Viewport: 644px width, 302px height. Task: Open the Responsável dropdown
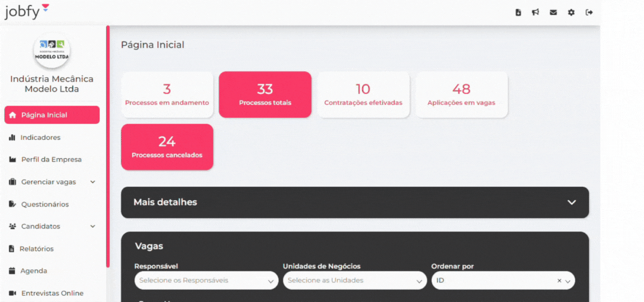(x=206, y=281)
